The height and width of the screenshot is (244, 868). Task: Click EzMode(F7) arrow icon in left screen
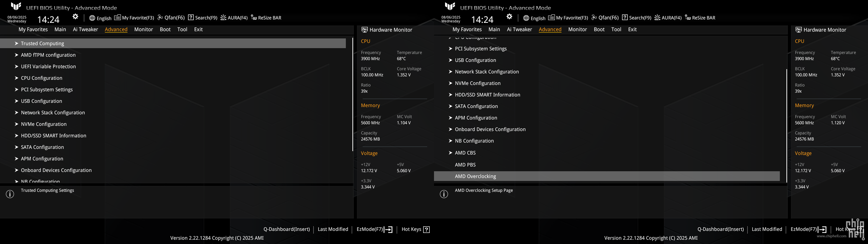[x=388, y=230]
